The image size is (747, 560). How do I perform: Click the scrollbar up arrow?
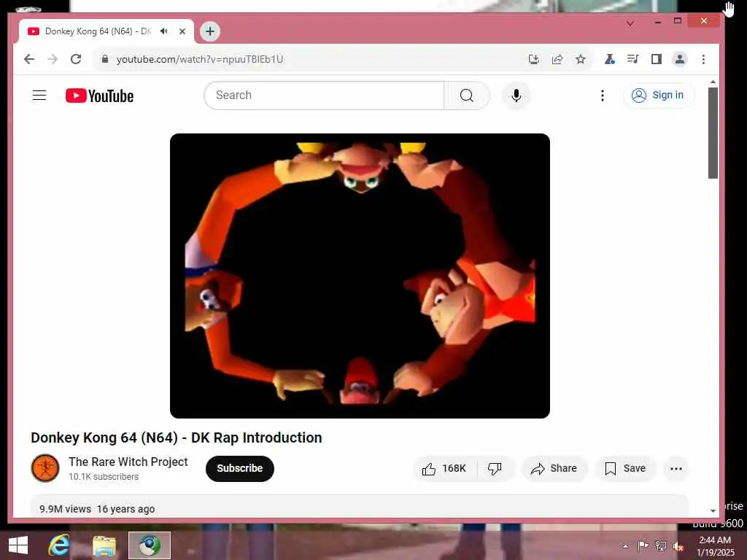[x=713, y=82]
